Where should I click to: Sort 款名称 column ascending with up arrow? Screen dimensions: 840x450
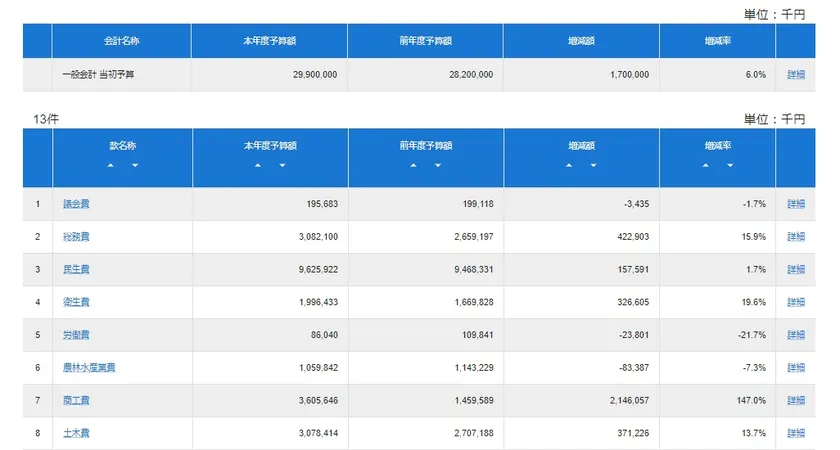110,165
